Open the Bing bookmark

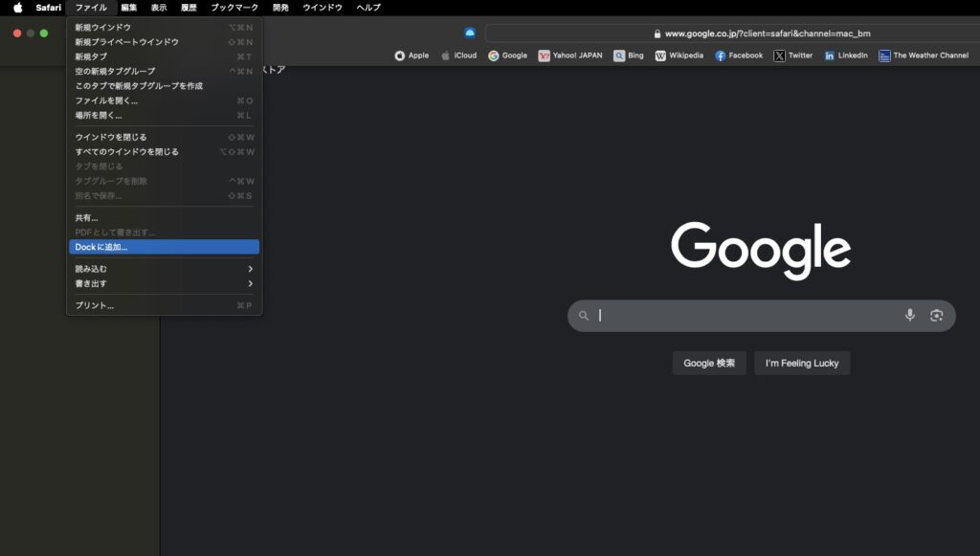(x=628, y=56)
